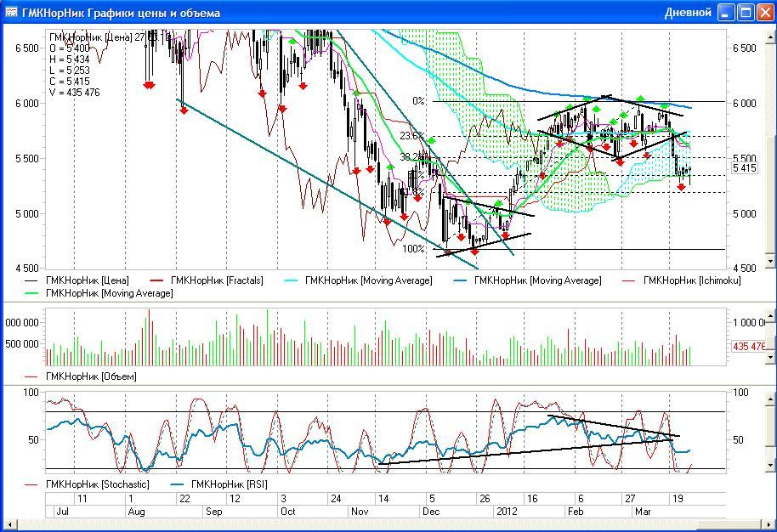Close the ГМКНорНик chart window
This screenshot has width=777, height=532.
pyautogui.click(x=765, y=13)
